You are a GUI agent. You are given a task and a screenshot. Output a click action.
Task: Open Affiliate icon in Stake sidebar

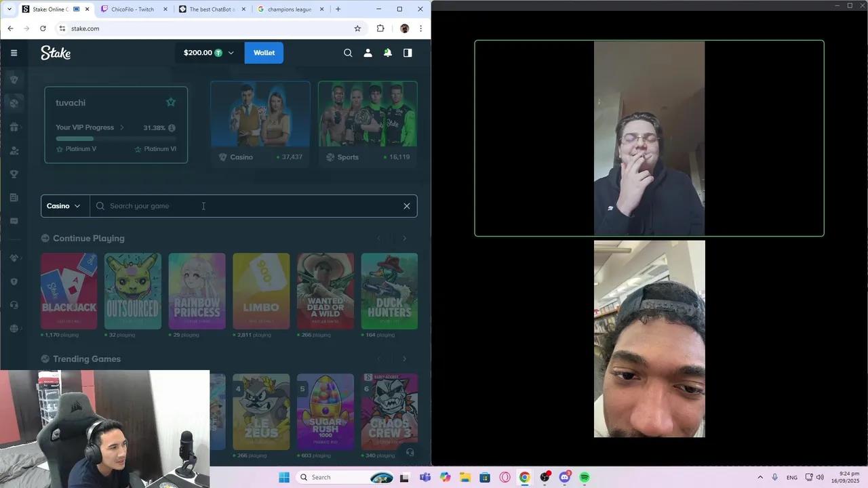coord(14,150)
